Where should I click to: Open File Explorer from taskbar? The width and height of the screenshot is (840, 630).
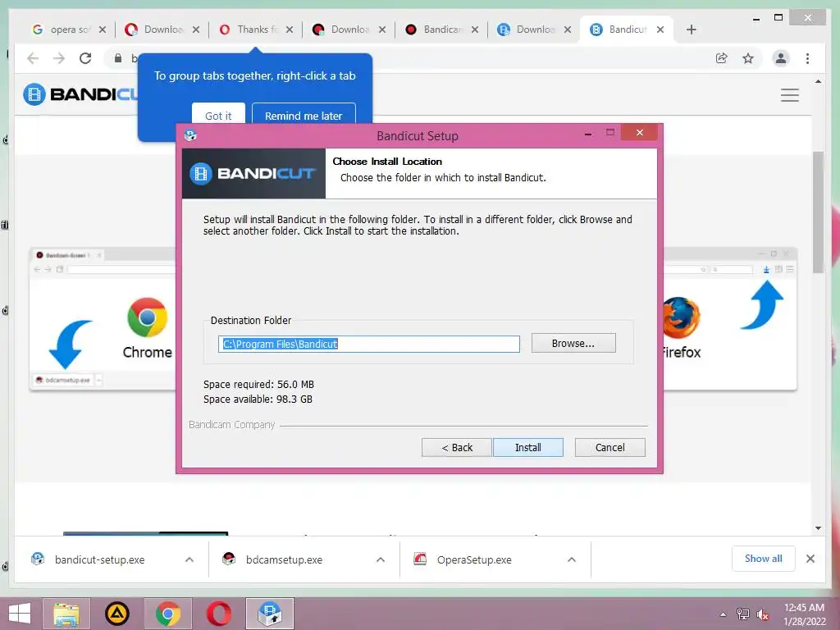click(66, 614)
